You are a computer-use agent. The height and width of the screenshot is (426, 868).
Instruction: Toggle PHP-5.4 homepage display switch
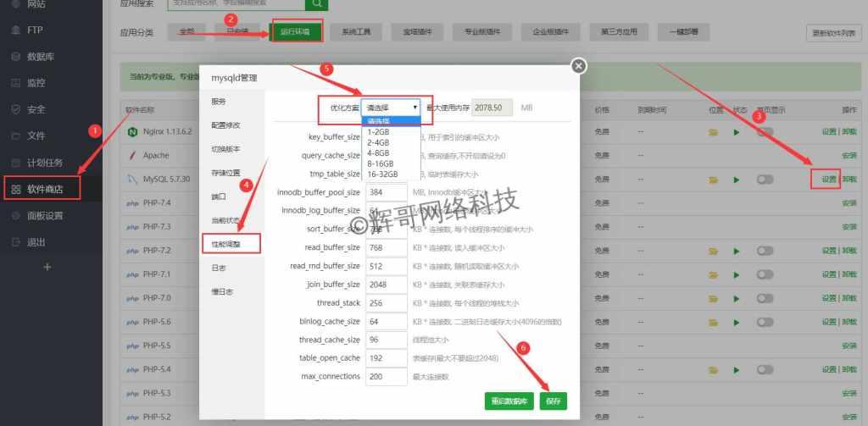(x=765, y=369)
